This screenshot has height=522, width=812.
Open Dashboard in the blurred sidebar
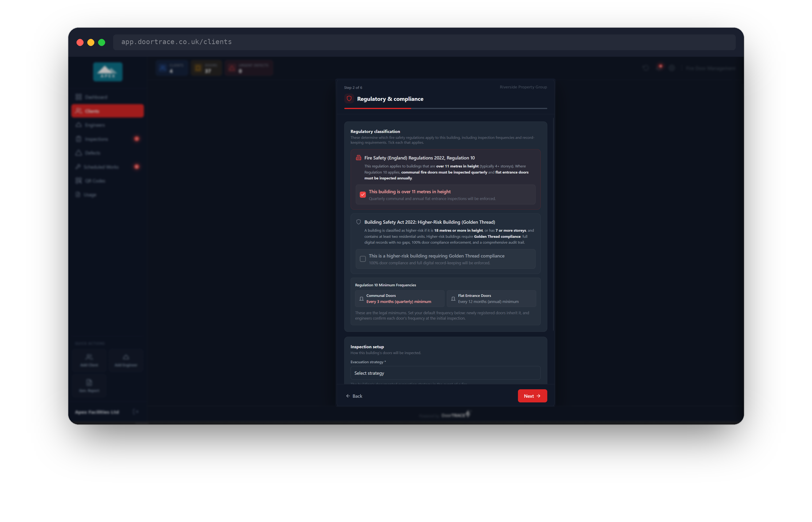(107, 97)
